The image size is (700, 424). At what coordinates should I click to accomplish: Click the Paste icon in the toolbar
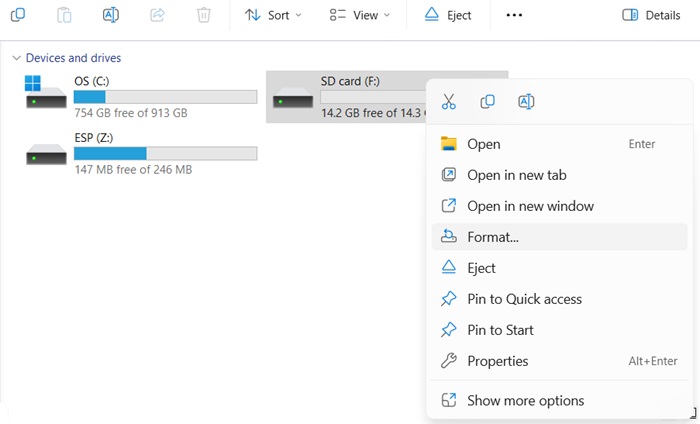[x=64, y=15]
